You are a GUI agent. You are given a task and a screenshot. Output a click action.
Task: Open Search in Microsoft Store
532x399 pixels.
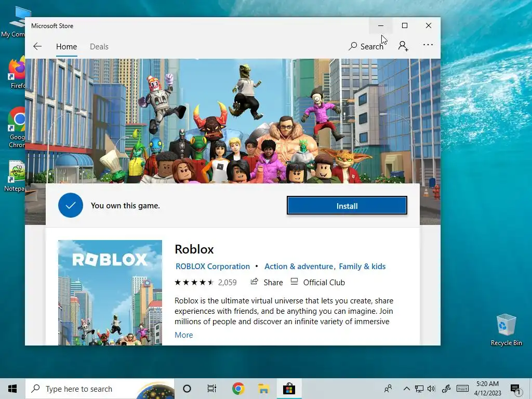tap(366, 46)
